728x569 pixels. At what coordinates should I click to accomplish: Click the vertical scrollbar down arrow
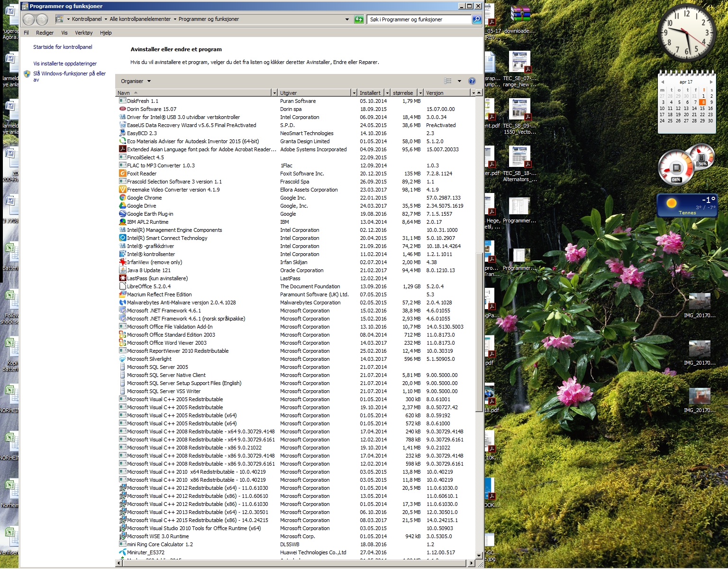point(479,555)
